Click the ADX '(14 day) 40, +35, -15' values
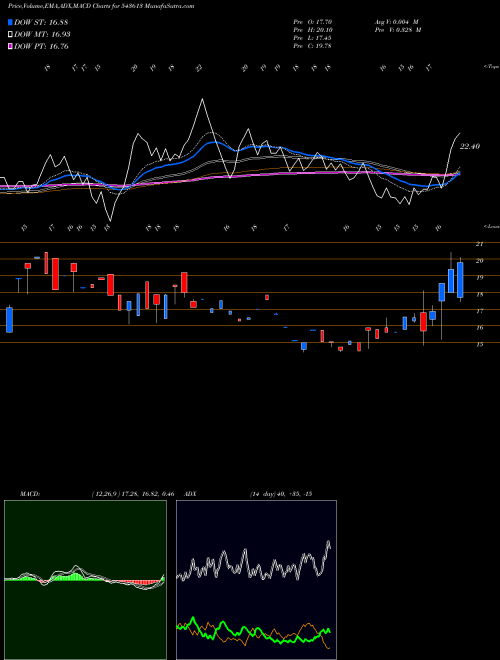The image size is (500, 660). 281,494
